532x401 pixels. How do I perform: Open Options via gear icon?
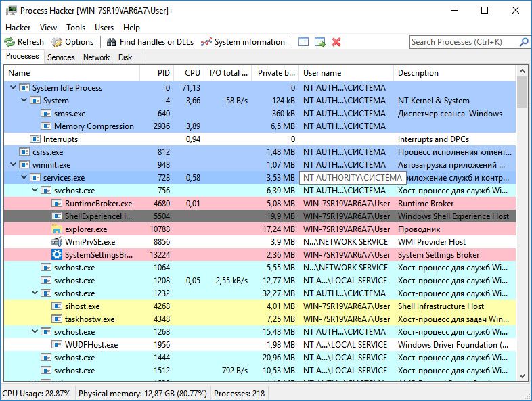pyautogui.click(x=57, y=42)
